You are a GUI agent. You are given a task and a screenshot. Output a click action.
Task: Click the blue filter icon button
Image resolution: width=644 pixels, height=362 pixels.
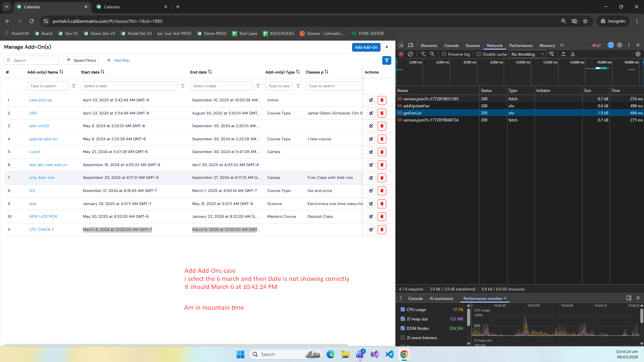pos(387,60)
